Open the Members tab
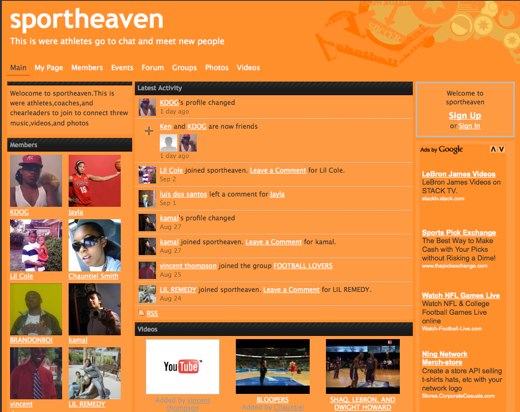The image size is (520, 412). click(87, 68)
